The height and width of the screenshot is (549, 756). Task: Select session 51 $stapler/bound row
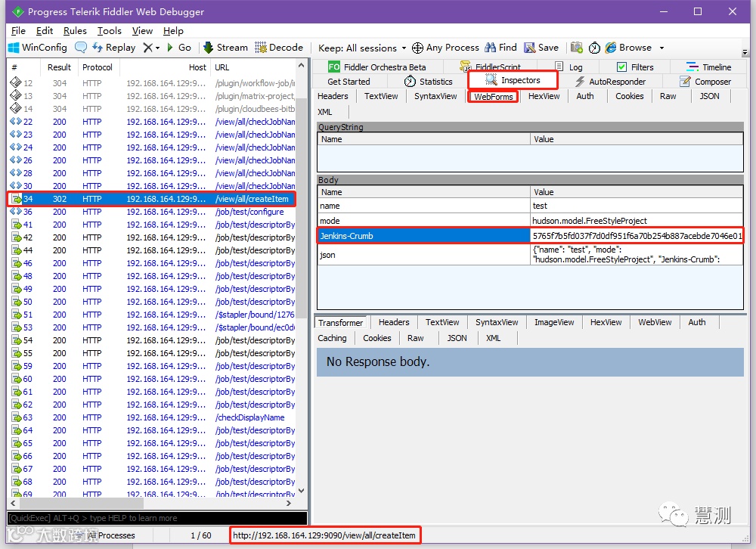coord(151,315)
